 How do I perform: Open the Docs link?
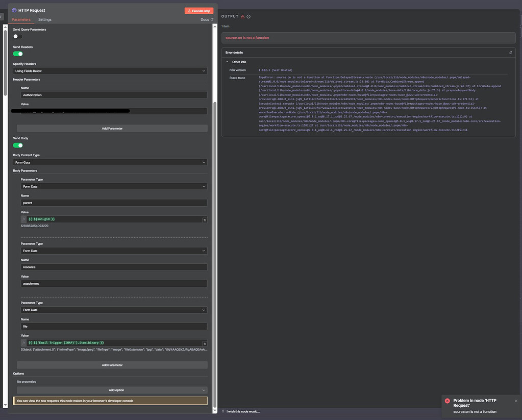point(206,19)
